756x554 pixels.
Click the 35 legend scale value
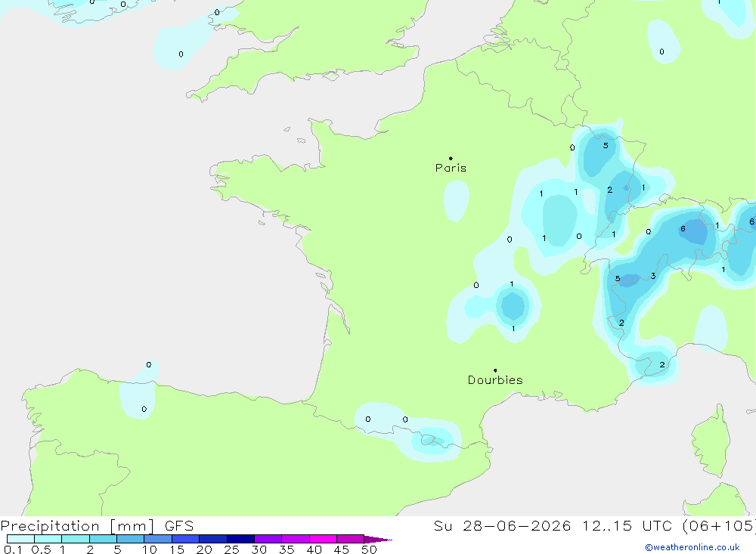pyautogui.click(x=287, y=549)
